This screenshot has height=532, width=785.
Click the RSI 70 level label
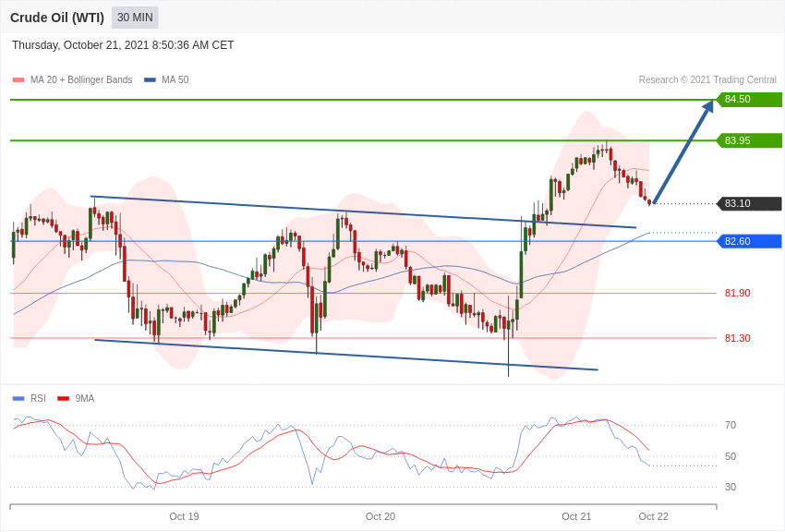731,426
